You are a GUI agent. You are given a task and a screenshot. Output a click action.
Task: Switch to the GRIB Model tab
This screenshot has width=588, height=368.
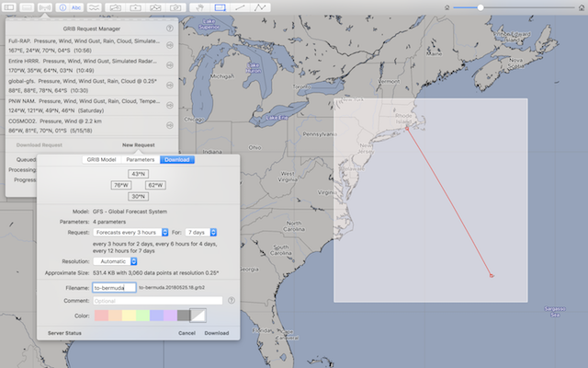tap(100, 159)
